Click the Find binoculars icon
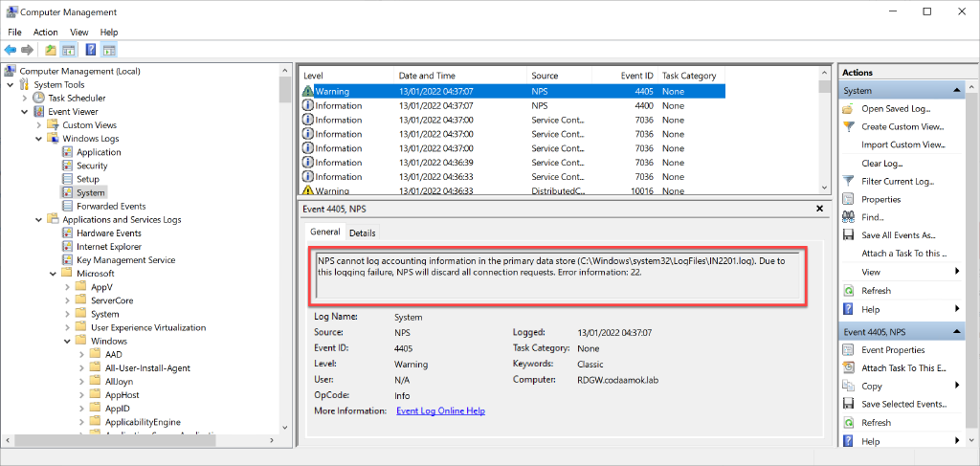 [x=848, y=217]
